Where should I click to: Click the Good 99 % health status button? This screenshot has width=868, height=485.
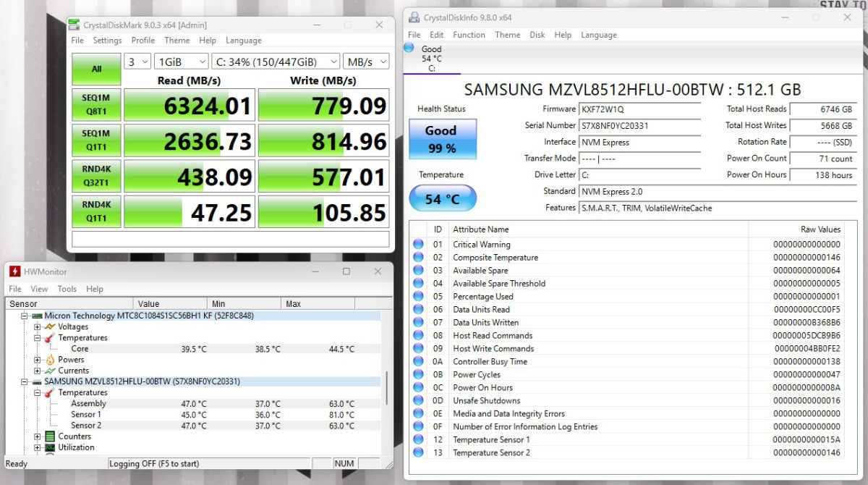(x=441, y=139)
